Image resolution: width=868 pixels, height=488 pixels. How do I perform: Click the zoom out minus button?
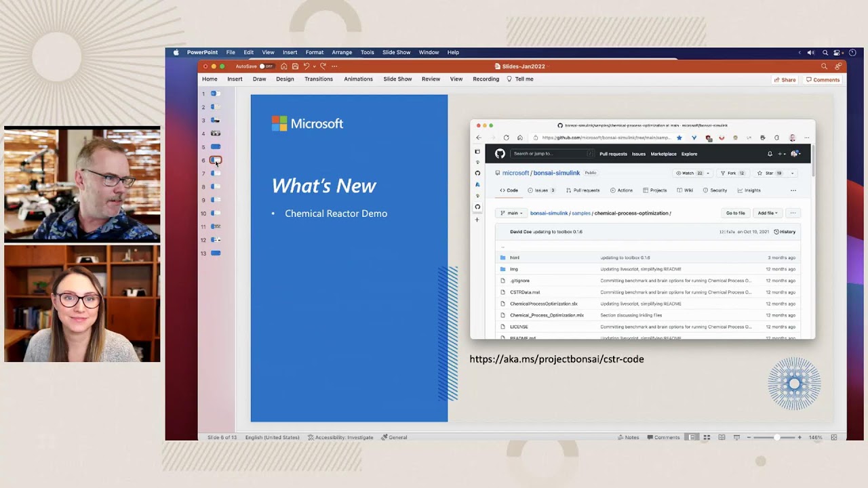(749, 437)
